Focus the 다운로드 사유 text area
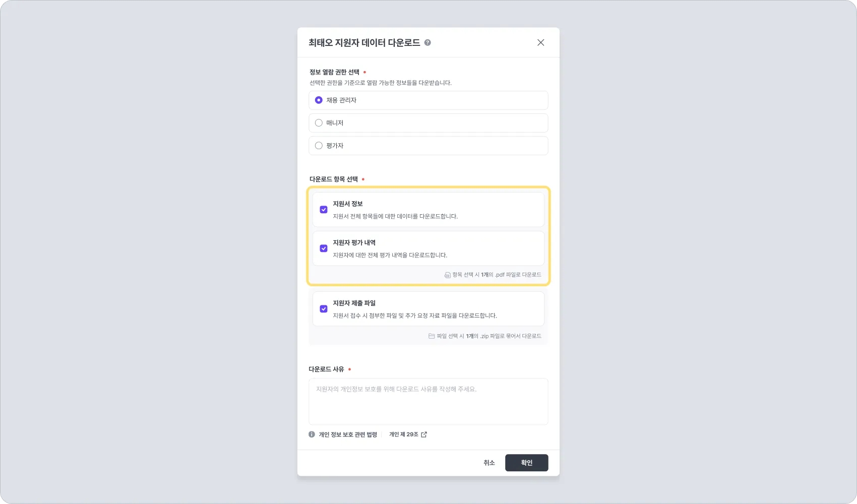 pos(428,402)
